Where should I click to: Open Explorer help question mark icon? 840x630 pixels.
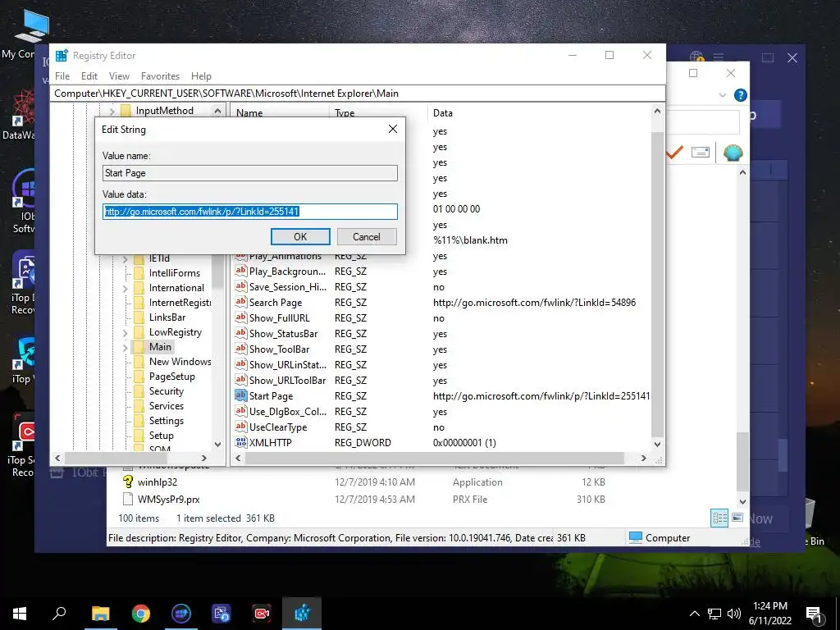tap(741, 95)
